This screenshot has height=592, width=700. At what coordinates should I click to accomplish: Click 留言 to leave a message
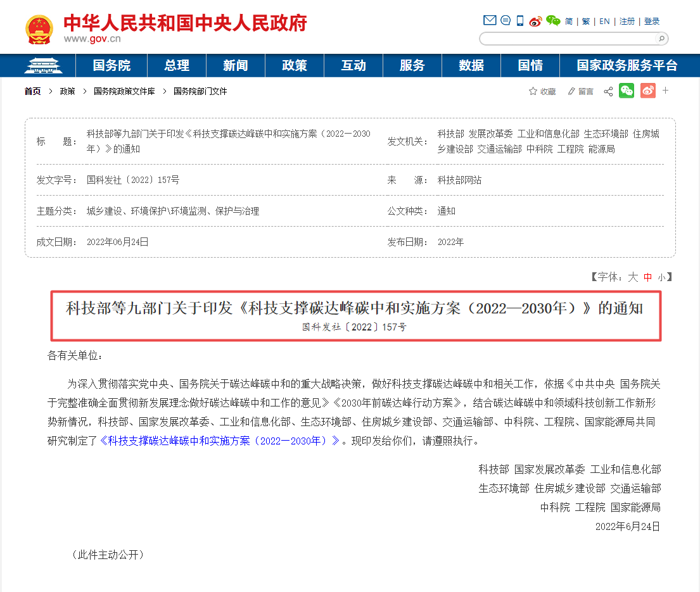(x=581, y=92)
